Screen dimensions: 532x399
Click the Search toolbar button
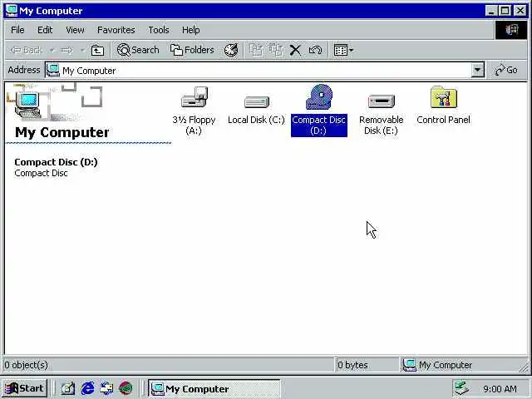tap(138, 50)
